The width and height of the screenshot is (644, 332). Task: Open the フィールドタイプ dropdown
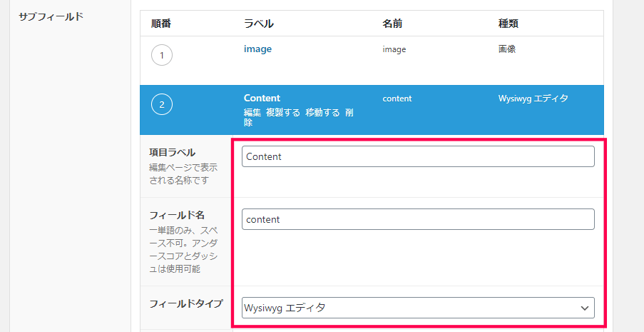418,308
